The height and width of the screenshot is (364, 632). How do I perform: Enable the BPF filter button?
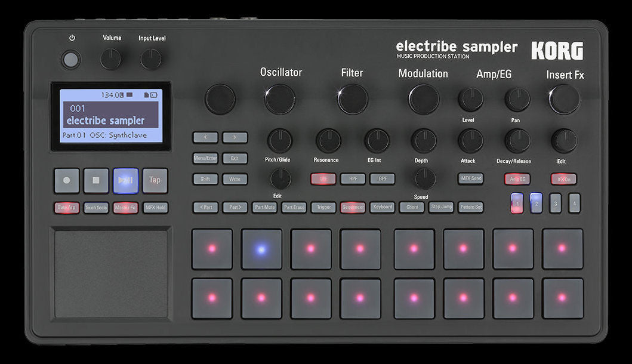(383, 178)
